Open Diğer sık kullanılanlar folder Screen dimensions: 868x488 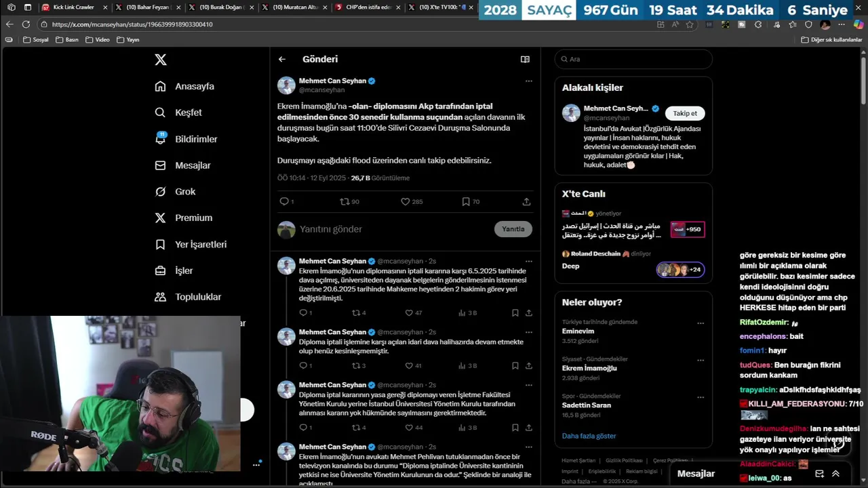pos(831,40)
